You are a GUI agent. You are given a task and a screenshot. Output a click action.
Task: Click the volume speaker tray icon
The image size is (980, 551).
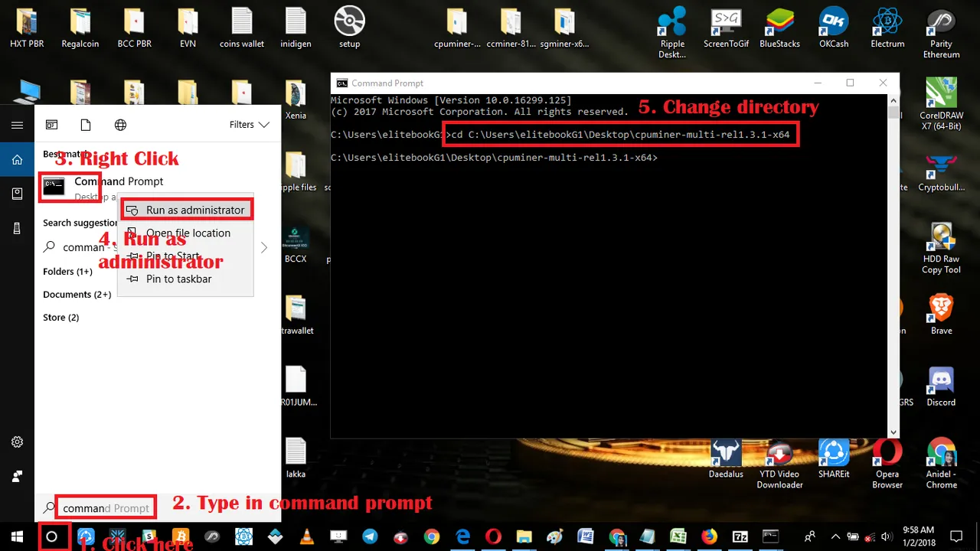click(885, 536)
